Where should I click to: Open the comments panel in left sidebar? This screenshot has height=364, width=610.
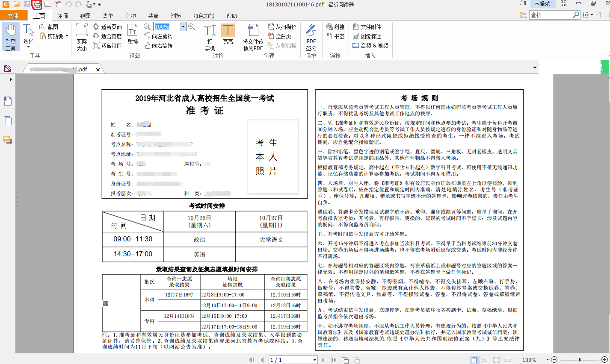(x=8, y=140)
